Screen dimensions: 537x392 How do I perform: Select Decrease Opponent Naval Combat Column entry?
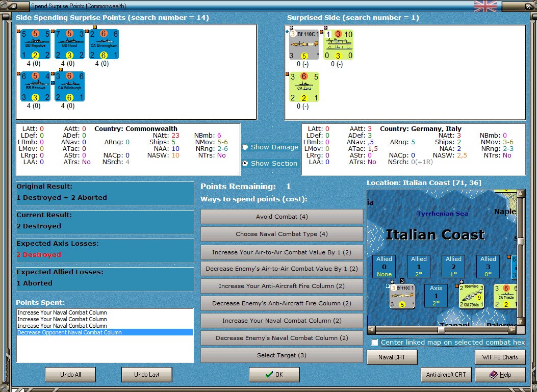(x=105, y=332)
